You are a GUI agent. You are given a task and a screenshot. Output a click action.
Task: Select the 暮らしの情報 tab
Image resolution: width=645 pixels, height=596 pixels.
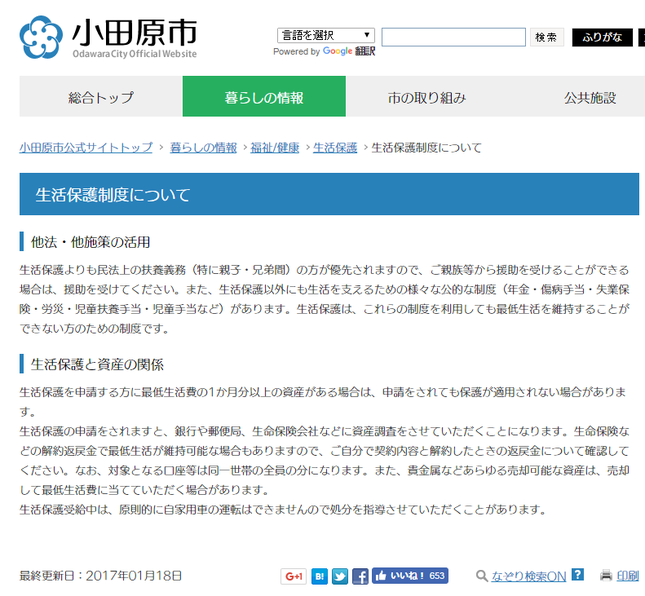click(x=264, y=97)
